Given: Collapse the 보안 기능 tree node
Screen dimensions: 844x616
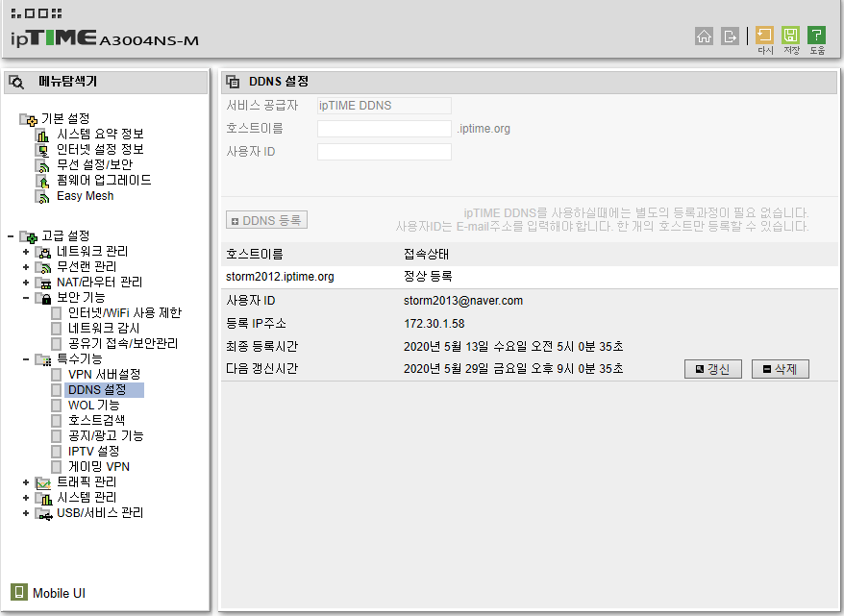Looking at the screenshot, I should (26, 298).
